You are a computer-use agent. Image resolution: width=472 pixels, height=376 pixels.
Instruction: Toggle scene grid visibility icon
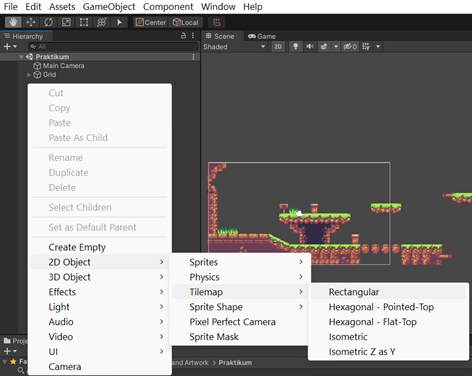366,47
